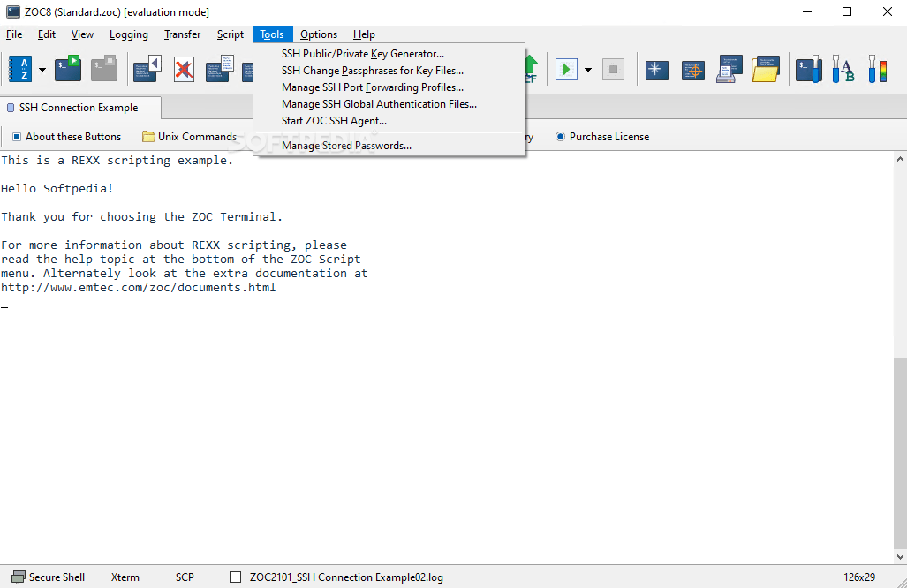Click the scroll back screen icon
The image size is (907, 588).
pyautogui.click(x=147, y=69)
